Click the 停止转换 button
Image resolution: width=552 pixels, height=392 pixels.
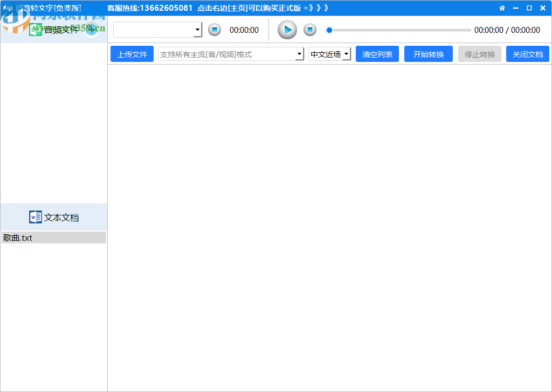tap(479, 54)
